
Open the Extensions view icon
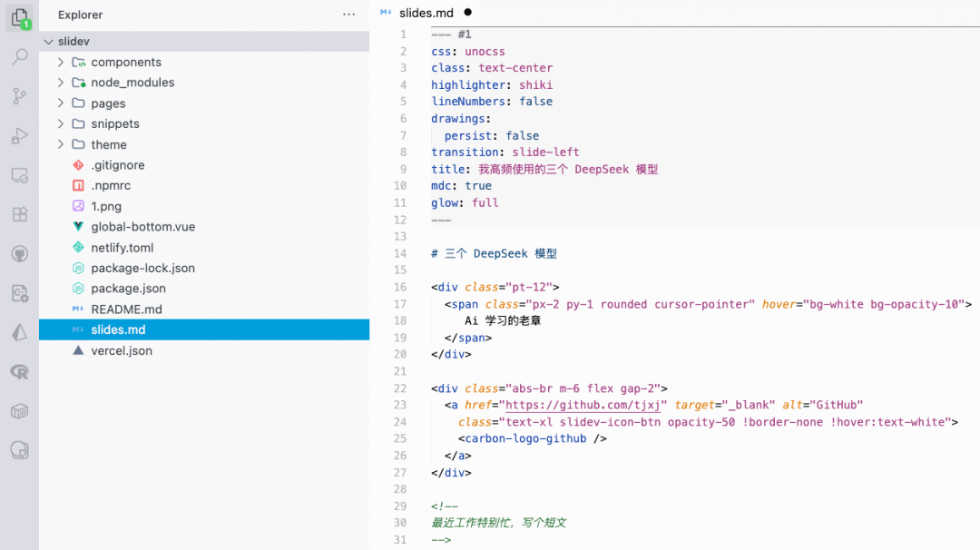click(x=20, y=214)
